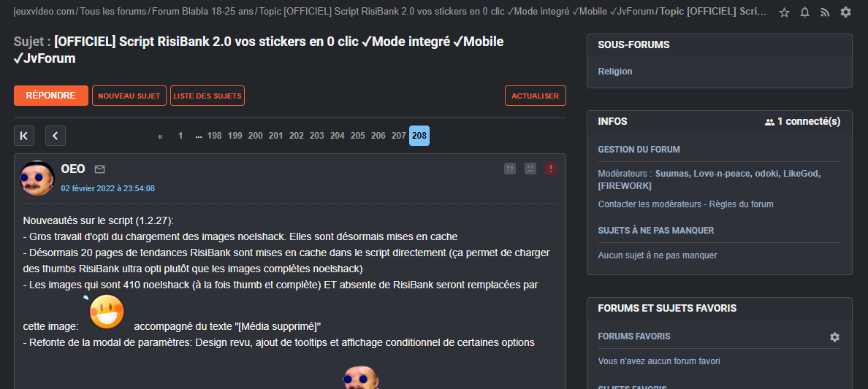Open jeuxvideo.com breadcrumb link
868x389 pixels.
(43, 12)
